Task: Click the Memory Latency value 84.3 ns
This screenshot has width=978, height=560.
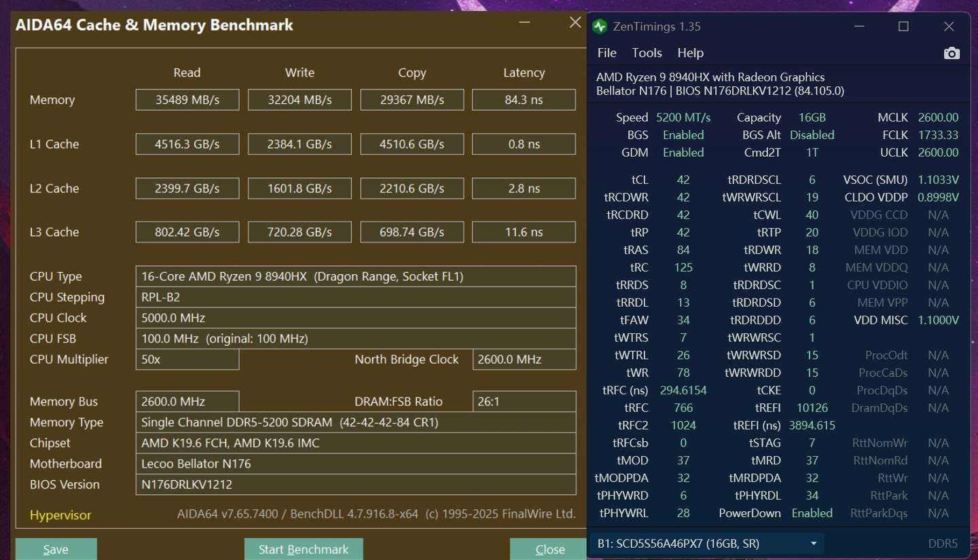Action: (x=524, y=100)
